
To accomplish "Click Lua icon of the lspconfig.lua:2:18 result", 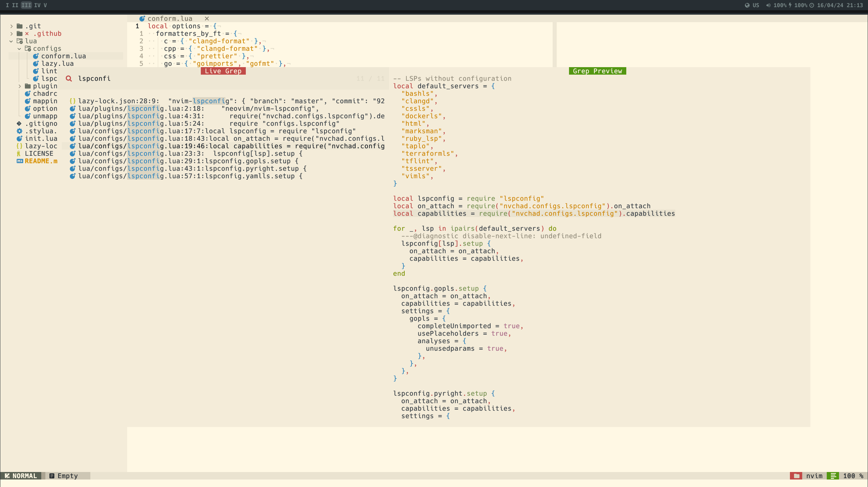I will 73,109.
